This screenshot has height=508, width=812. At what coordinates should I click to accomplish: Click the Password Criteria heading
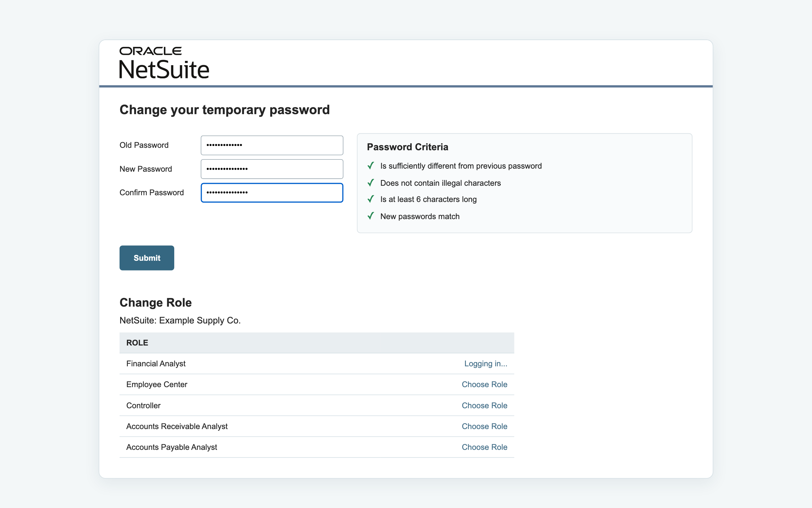[x=407, y=147]
